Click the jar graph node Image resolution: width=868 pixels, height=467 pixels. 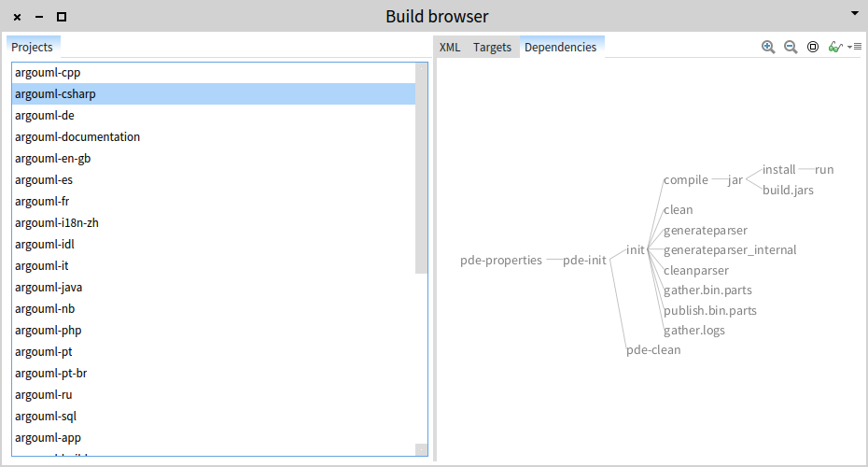tap(735, 180)
